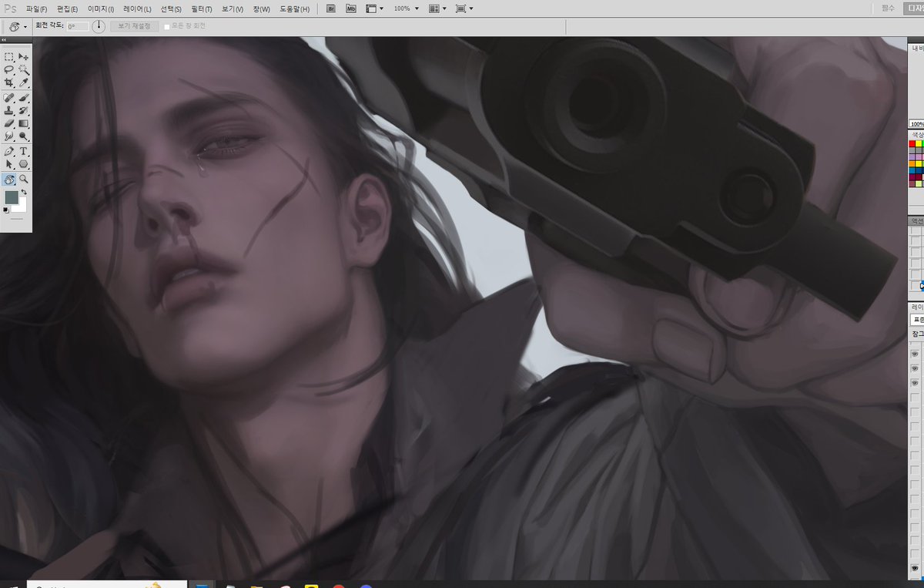924x588 pixels.
Task: Reset to default black and white colors
Action: tap(6, 209)
